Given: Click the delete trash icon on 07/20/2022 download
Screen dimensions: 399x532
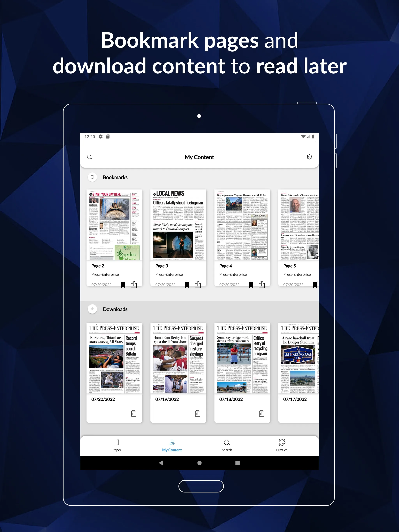Looking at the screenshot, I should pyautogui.click(x=134, y=414).
